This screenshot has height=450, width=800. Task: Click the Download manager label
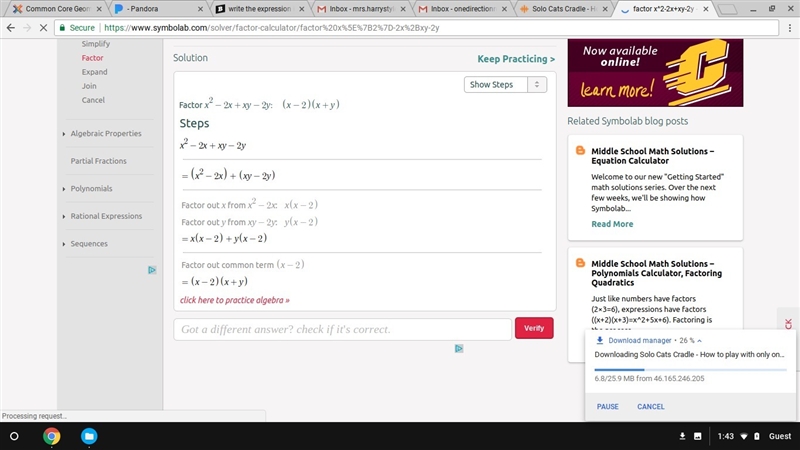click(x=640, y=340)
